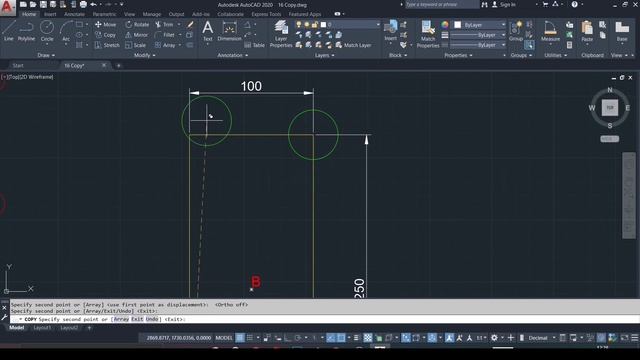Open the Start file tab
640x360 pixels.
pyautogui.click(x=18, y=65)
